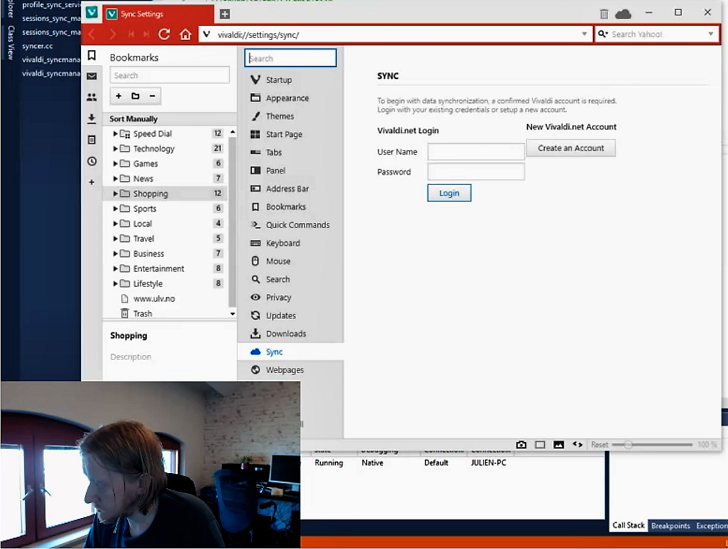This screenshot has width=728, height=549.
Task: Open Privacy settings section
Action: 290,297
